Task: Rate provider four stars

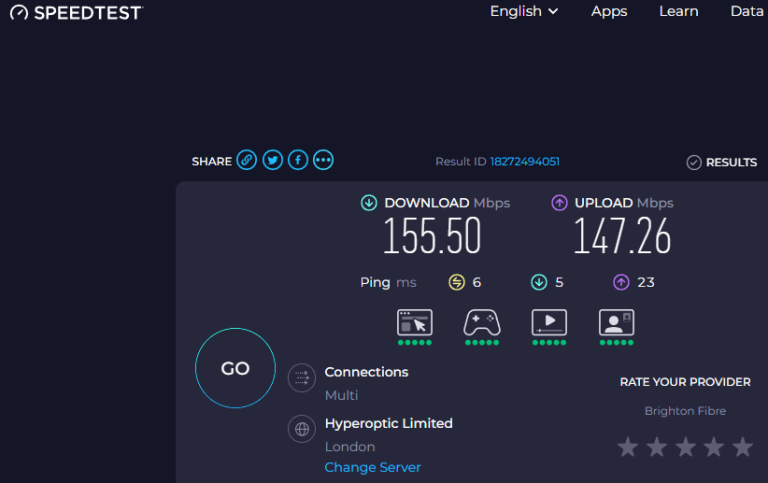Action: click(x=714, y=447)
